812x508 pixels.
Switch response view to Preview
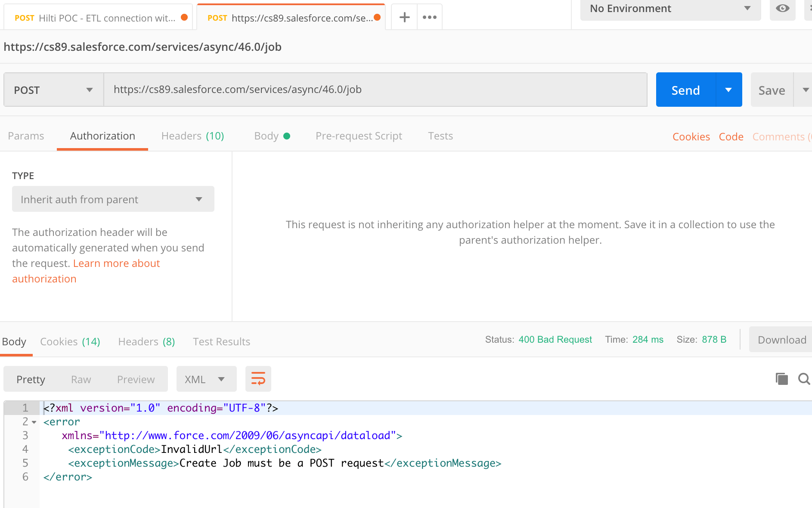click(136, 379)
